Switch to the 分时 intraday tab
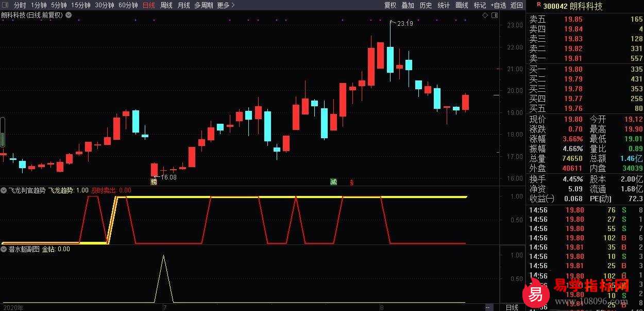The width and height of the screenshot is (644, 311). pos(20,5)
